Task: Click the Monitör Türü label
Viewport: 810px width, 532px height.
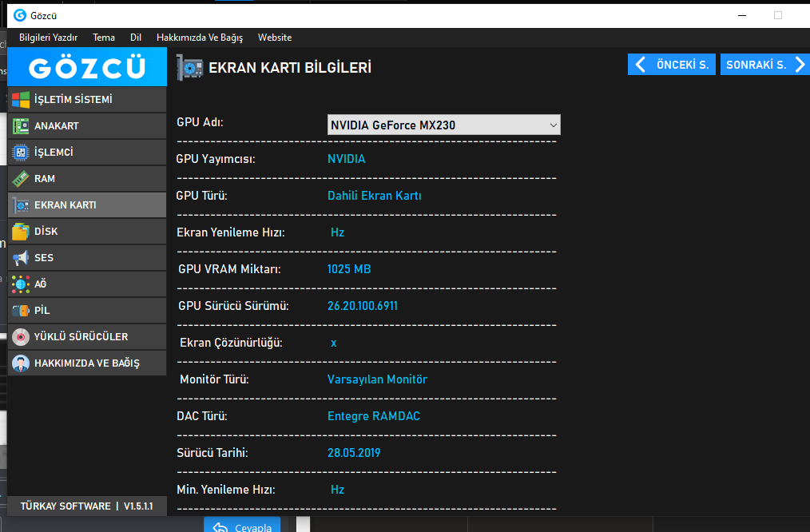Action: (x=214, y=379)
